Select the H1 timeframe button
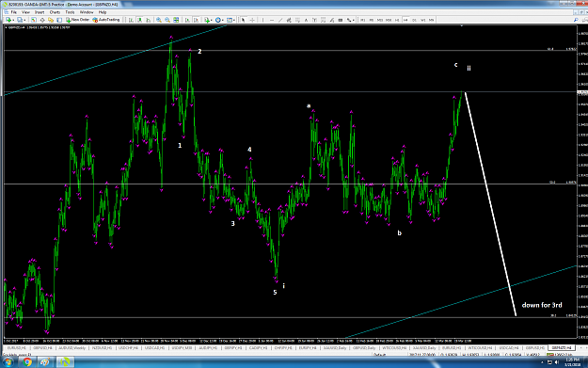 [x=397, y=20]
